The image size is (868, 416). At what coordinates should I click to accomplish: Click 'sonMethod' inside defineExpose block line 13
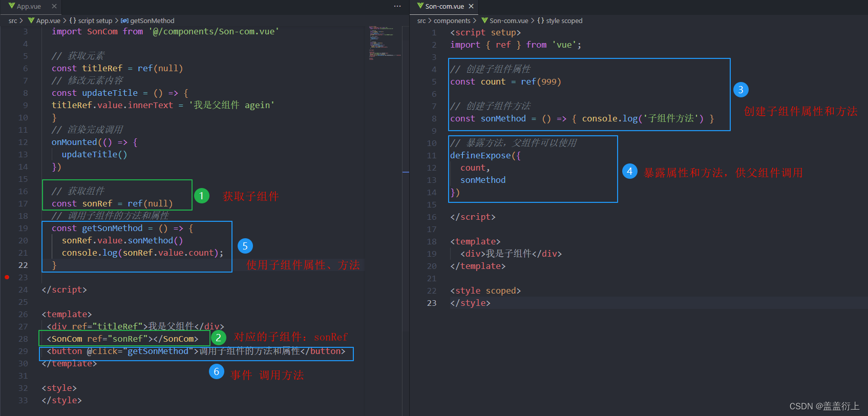[x=483, y=180]
